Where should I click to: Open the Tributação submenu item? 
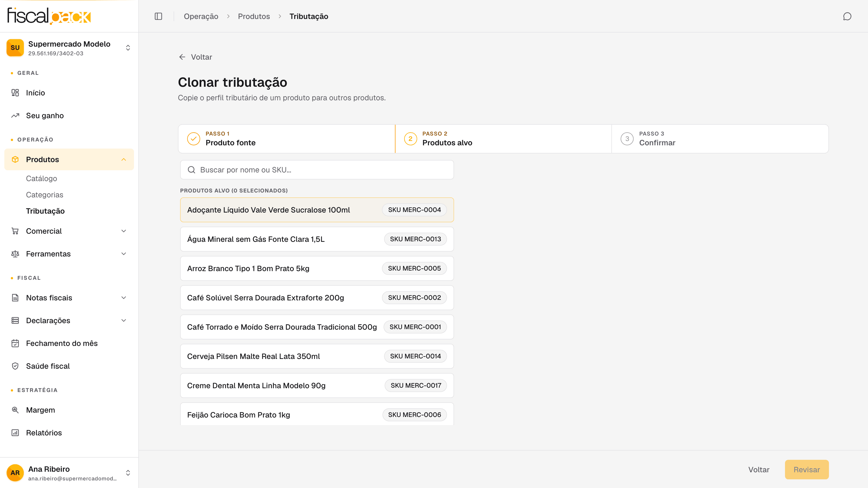click(45, 211)
